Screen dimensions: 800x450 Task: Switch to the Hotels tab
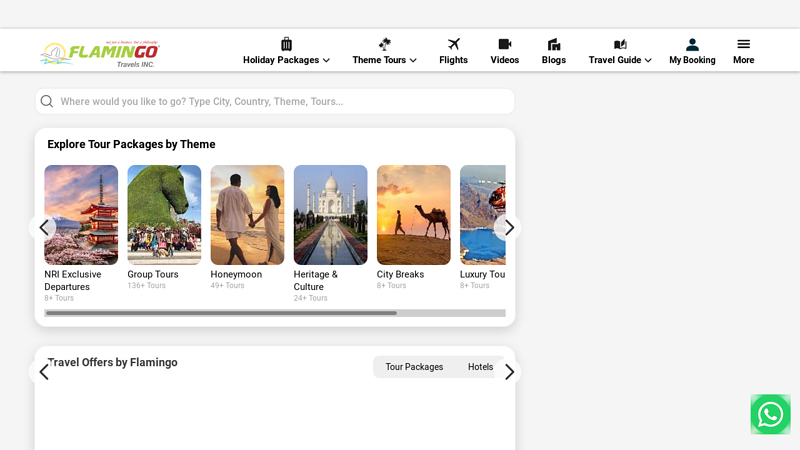[480, 367]
